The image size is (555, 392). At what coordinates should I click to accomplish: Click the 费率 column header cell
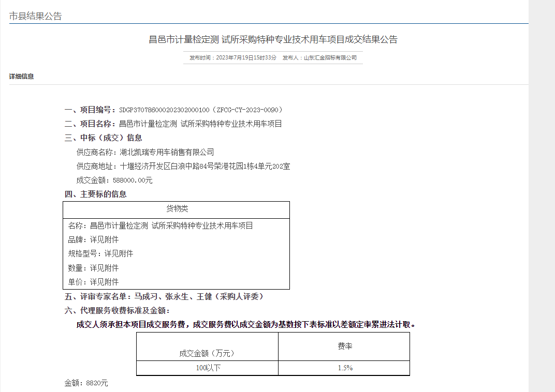344,346
